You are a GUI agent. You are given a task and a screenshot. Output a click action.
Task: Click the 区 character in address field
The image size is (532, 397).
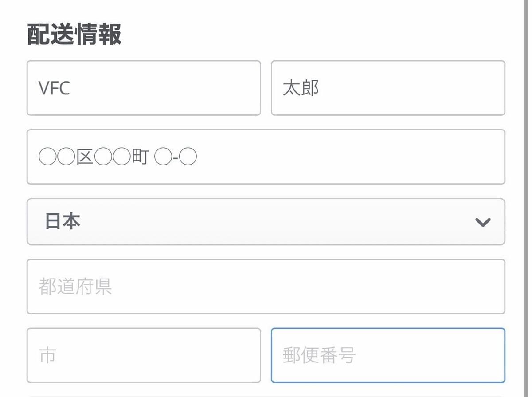[84, 157]
